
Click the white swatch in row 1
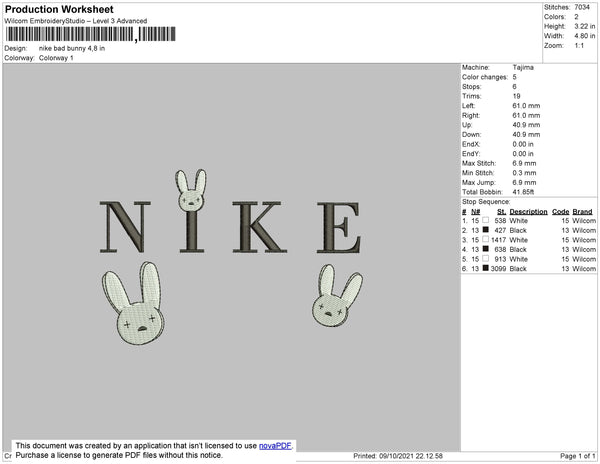pyautogui.click(x=486, y=220)
